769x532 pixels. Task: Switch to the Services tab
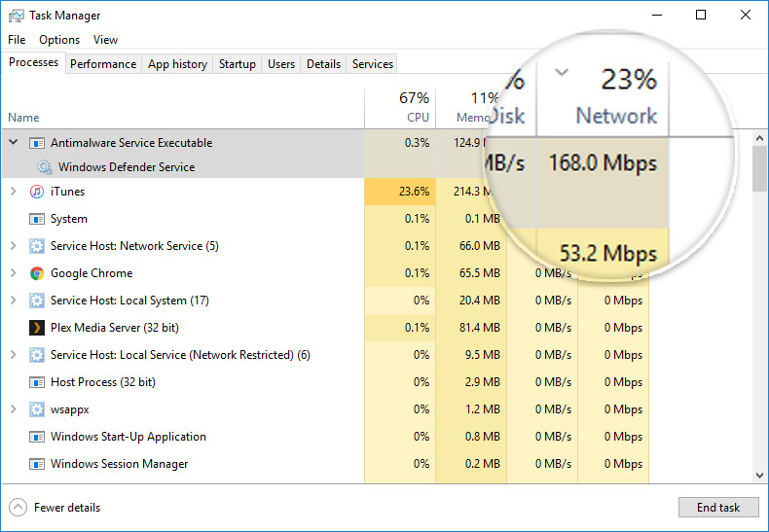pos(372,64)
